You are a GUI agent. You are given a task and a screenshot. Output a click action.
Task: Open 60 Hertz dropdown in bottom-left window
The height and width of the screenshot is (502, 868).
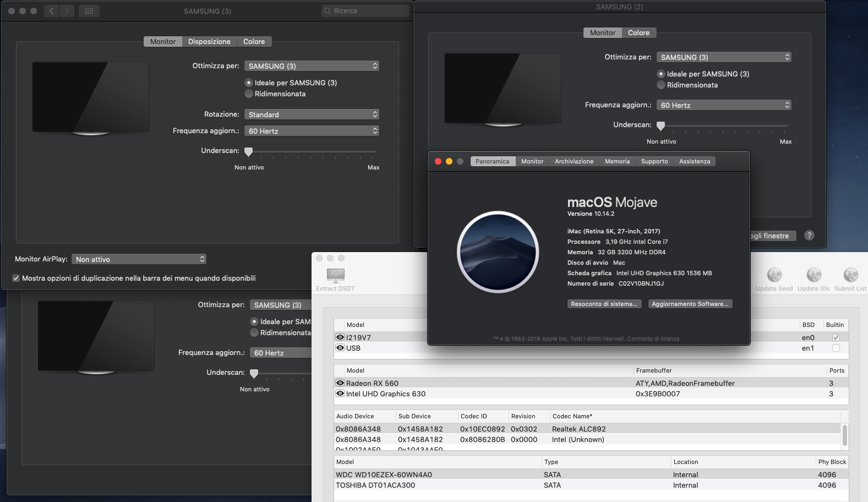[281, 353]
